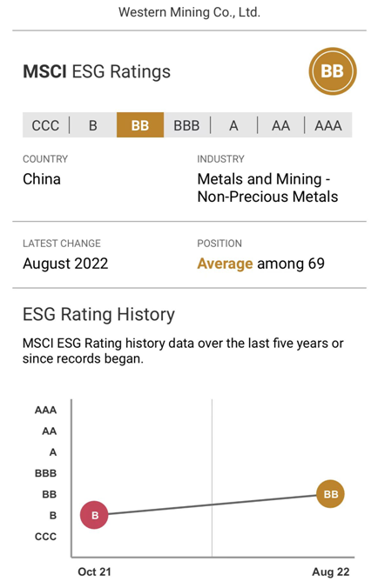The image size is (378, 588).
Task: Click the A cell in the rating scale
Action: pyautogui.click(x=234, y=125)
